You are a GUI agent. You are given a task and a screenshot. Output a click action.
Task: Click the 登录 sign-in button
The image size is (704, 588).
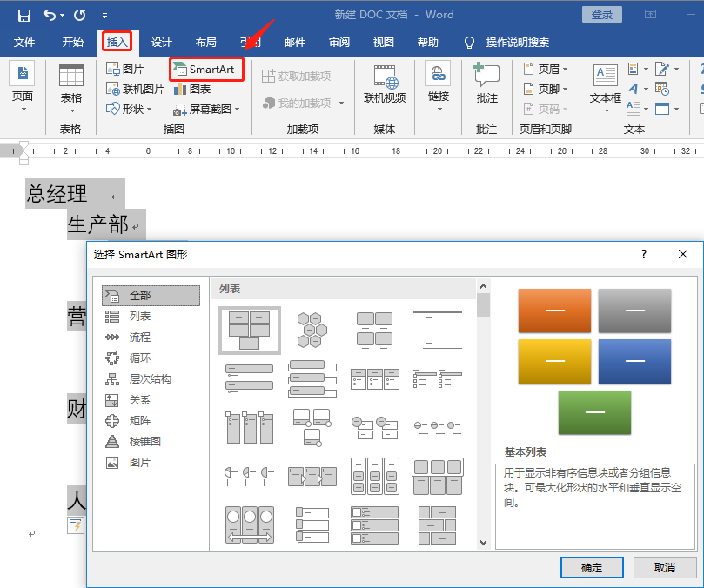(601, 15)
